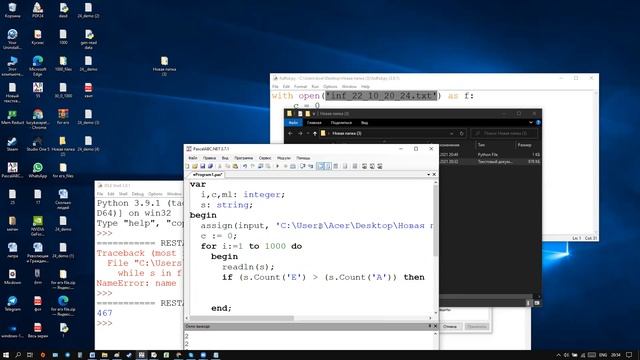The height and width of the screenshot is (360, 640).
Task: Click the Save icon in PascalABC toolbar
Action: coord(202,166)
